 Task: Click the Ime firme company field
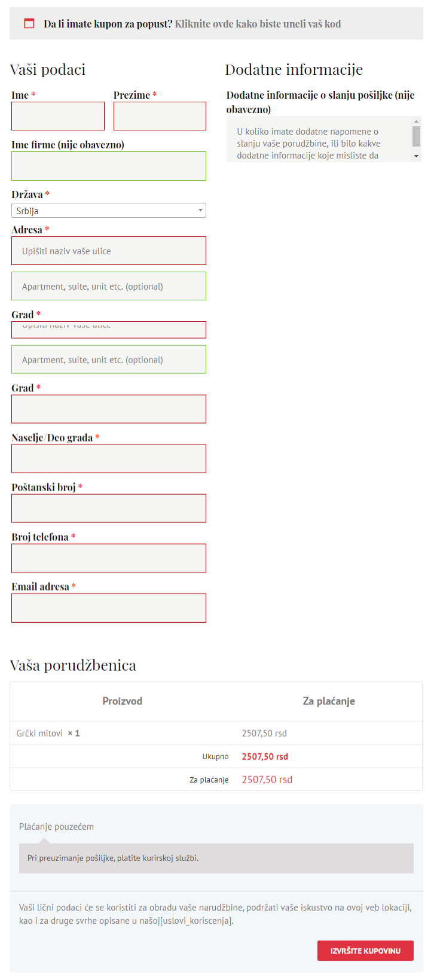pyautogui.click(x=109, y=166)
